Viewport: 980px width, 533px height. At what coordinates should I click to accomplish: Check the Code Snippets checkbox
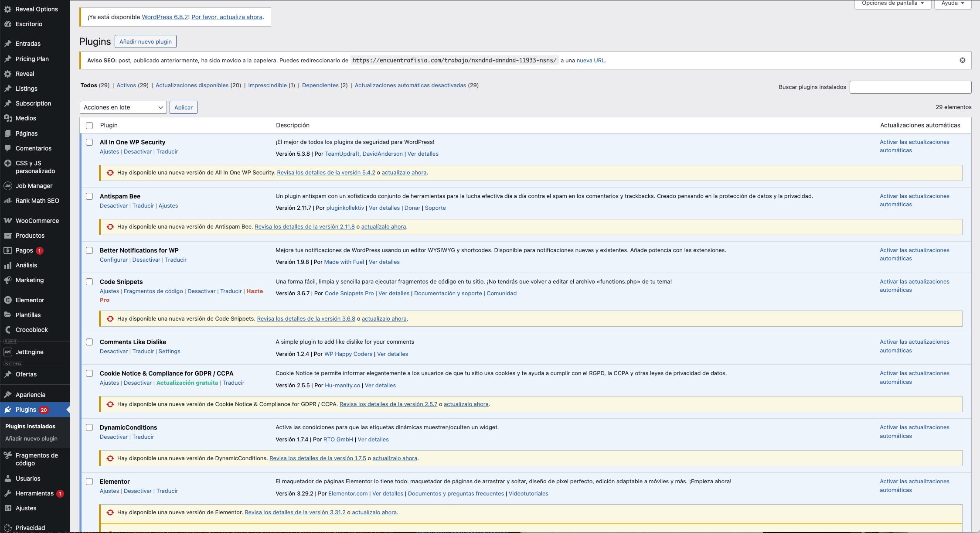pos(89,282)
